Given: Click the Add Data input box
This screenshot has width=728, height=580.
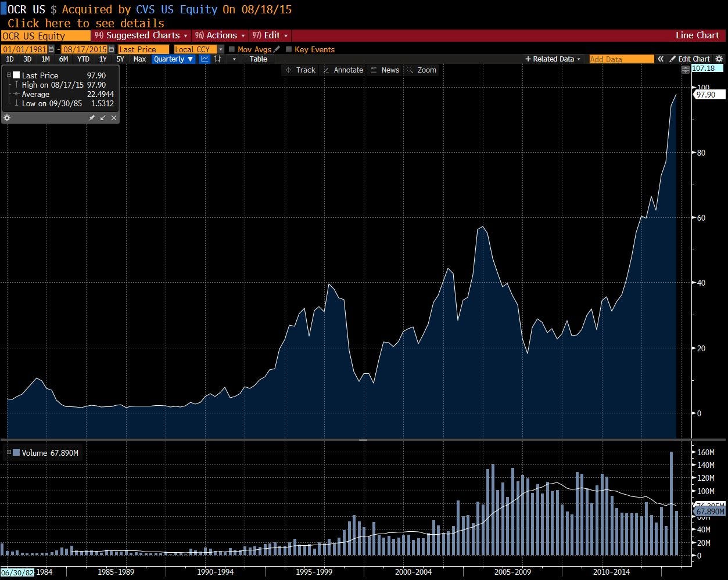Looking at the screenshot, I should point(622,59).
